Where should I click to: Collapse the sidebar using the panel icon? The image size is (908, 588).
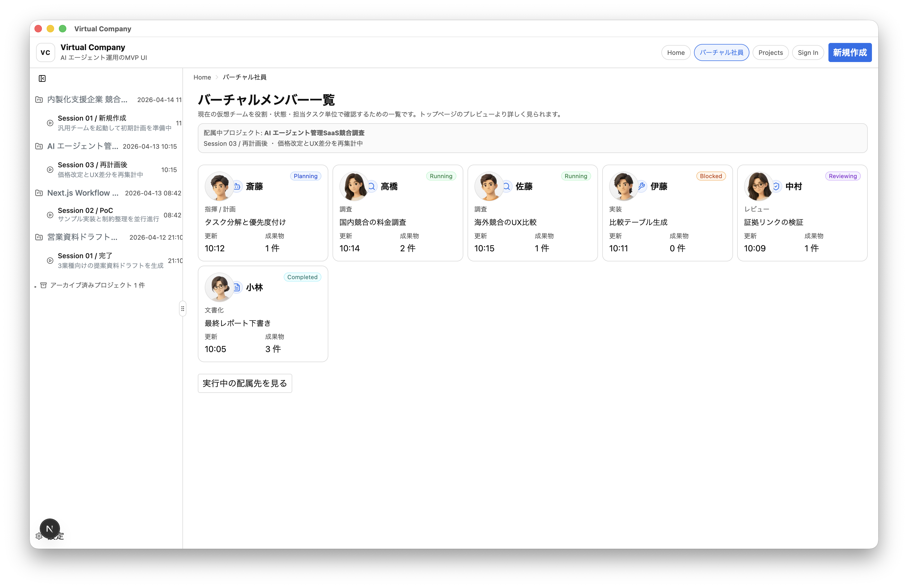coord(42,78)
